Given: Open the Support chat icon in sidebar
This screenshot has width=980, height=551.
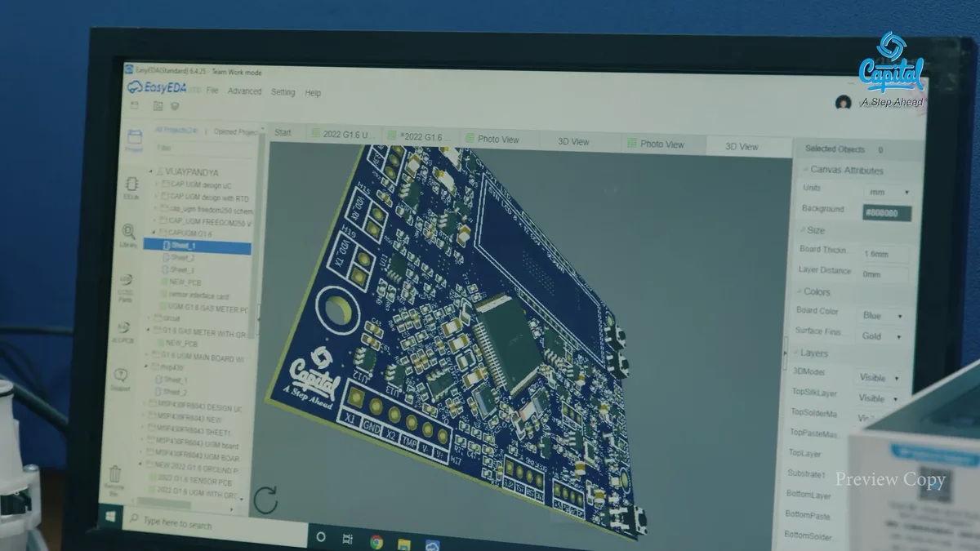Looking at the screenshot, I should [x=121, y=379].
